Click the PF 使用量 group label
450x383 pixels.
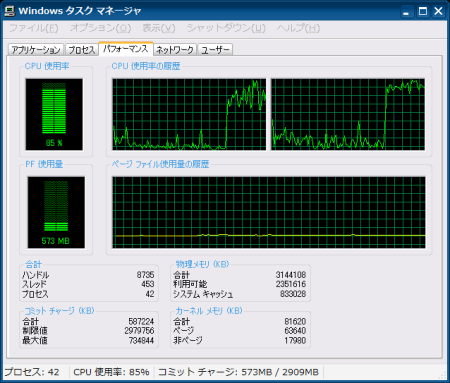44,164
